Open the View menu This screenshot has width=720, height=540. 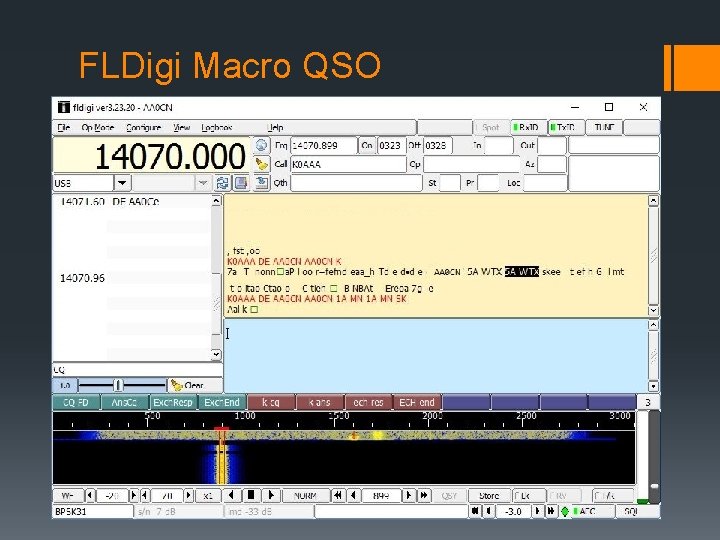(x=181, y=127)
